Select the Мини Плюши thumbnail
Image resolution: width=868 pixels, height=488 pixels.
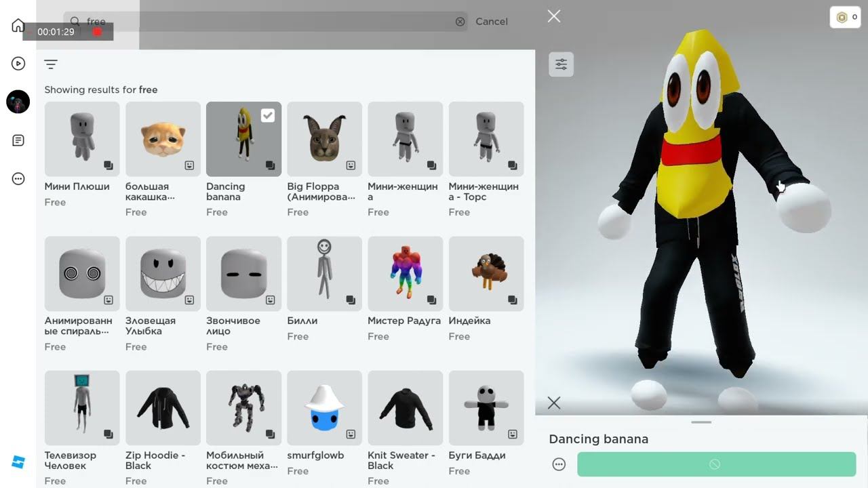coord(82,139)
